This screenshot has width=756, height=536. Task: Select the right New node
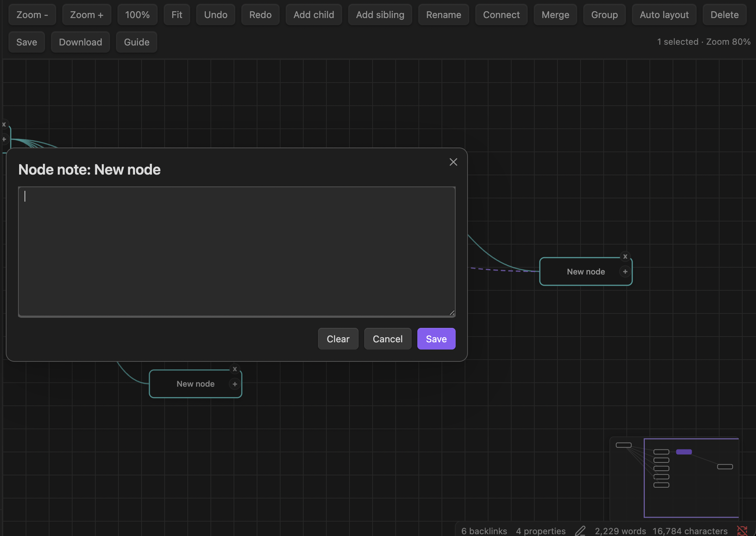(x=586, y=272)
